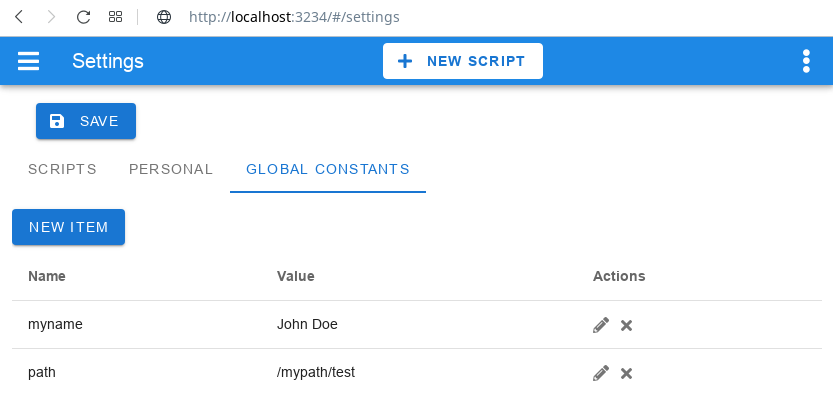Add a constant with New Item button
Image resolution: width=833 pixels, height=420 pixels.
(69, 227)
